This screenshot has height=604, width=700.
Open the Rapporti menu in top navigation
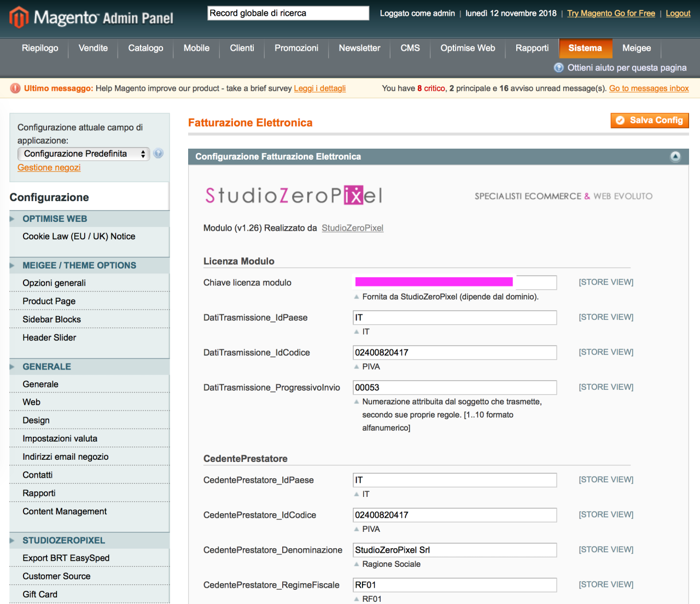[x=532, y=48]
